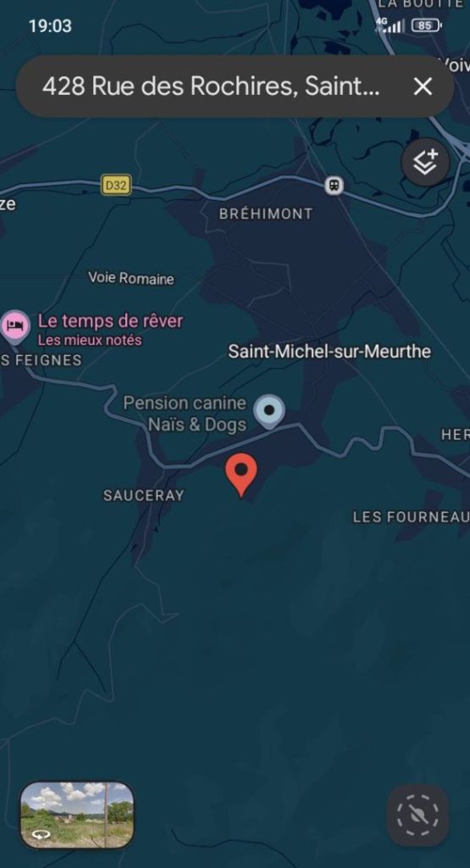Open the Street View thumbnail
This screenshot has height=868, width=470.
[77, 815]
